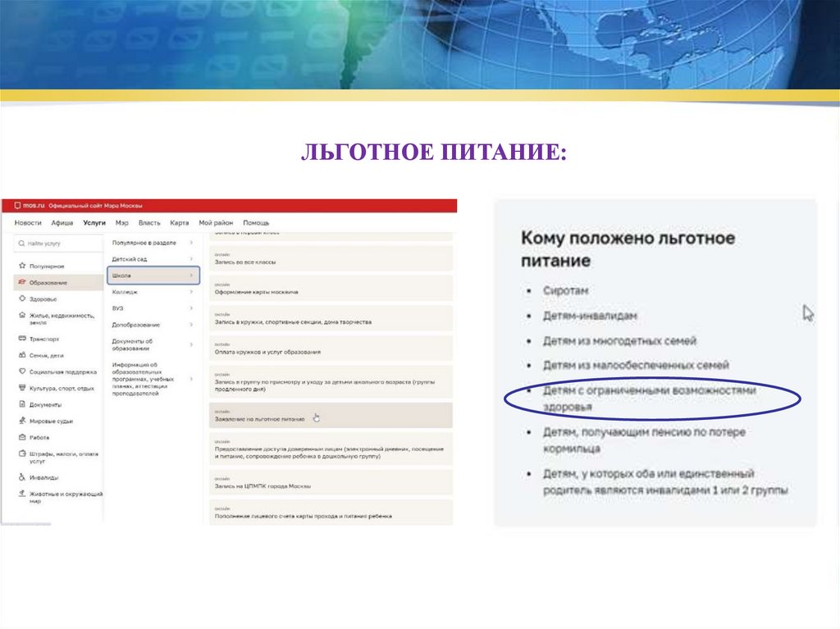Expand Документы об образовании chevron
The width and height of the screenshot is (840, 629).
point(191,344)
